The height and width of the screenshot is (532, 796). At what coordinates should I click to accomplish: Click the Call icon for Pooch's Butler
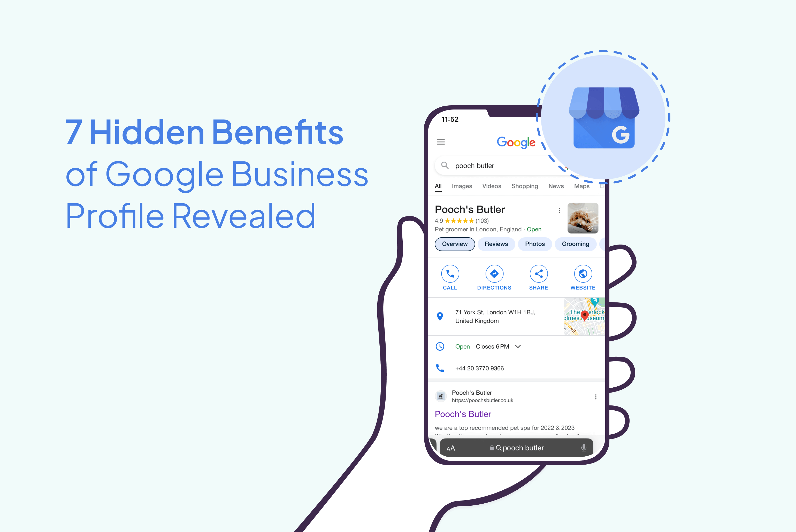point(450,274)
